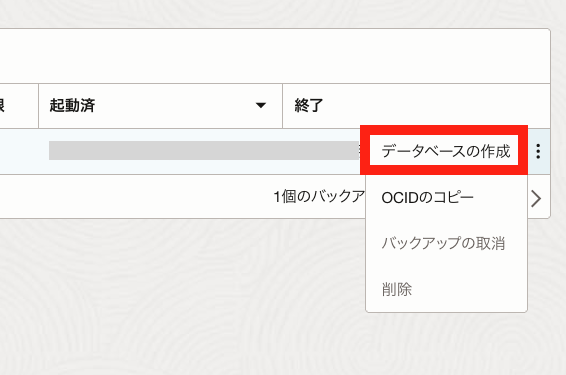Select the highlighted backup row's left cell
Viewport: 566px width, 375px height.
pyautogui.click(x=19, y=151)
